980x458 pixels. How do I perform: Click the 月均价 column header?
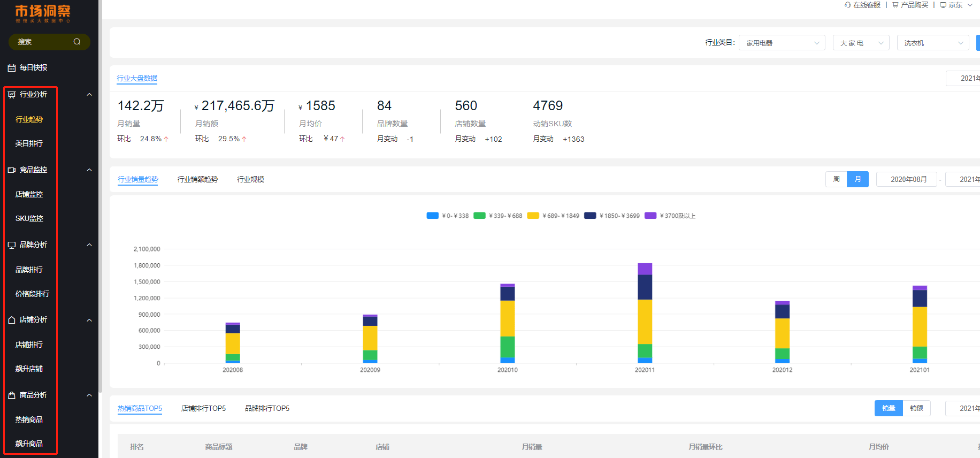point(879,447)
